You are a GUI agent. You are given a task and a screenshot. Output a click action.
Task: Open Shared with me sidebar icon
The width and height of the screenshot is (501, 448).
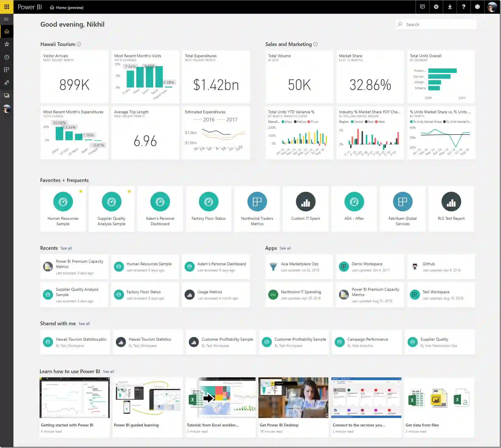[7, 83]
